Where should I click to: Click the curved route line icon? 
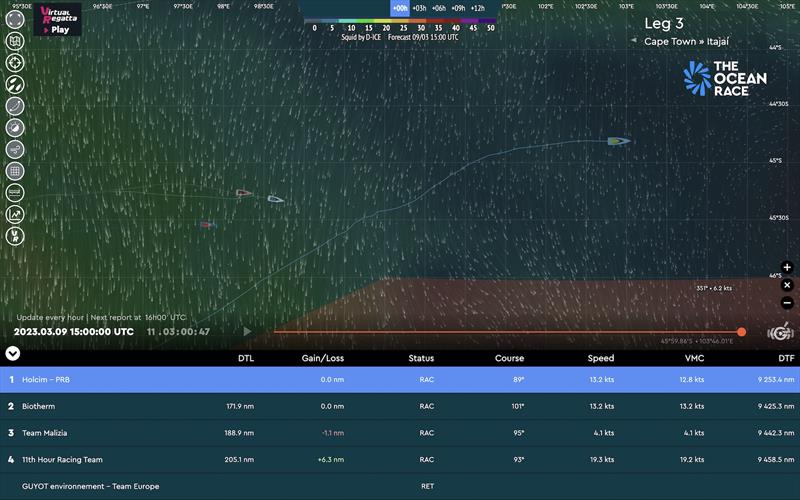click(x=15, y=106)
